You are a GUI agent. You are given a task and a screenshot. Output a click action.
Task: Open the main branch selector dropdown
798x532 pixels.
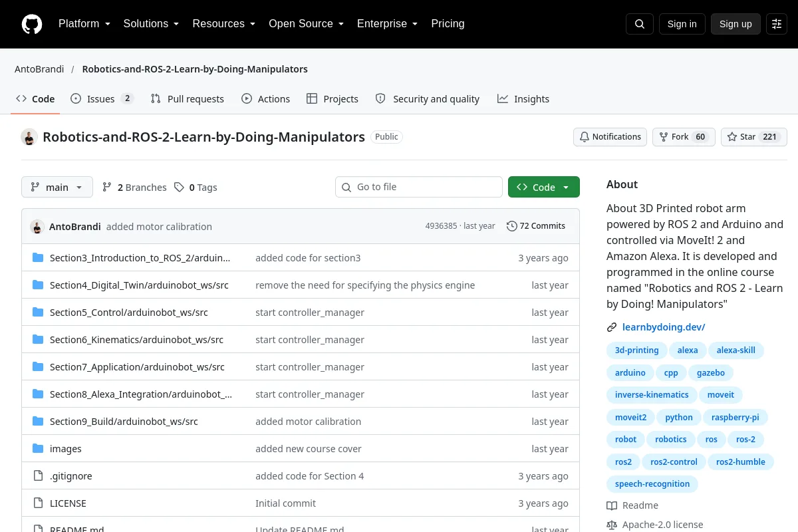tap(57, 188)
